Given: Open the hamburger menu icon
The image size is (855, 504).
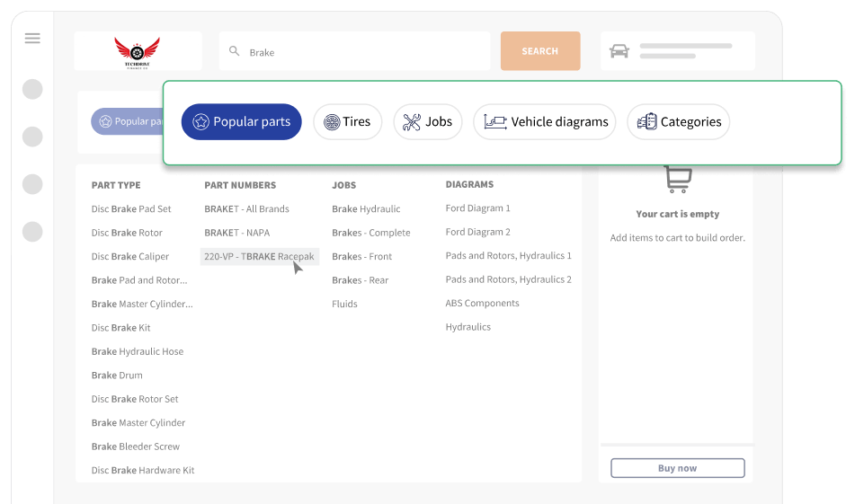Looking at the screenshot, I should click(32, 39).
